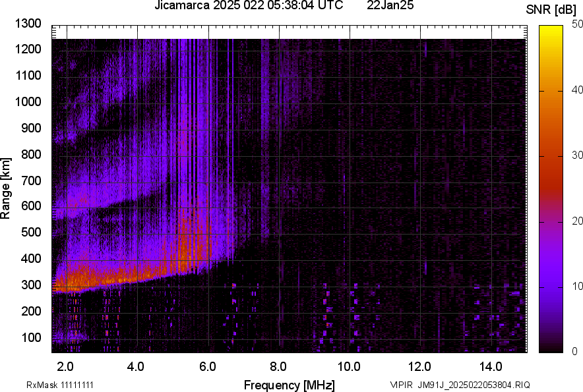Click the timestamp 05:38:04 UTC in the title
Viewport: 583px width, 392px height.
290,7
